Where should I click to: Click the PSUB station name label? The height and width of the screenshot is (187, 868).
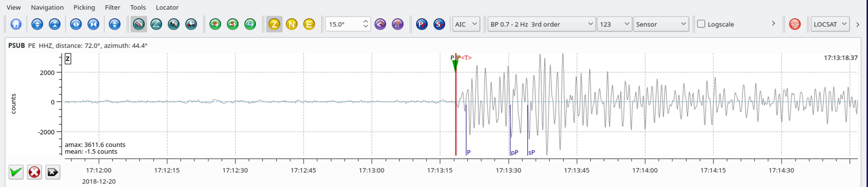click(16, 45)
